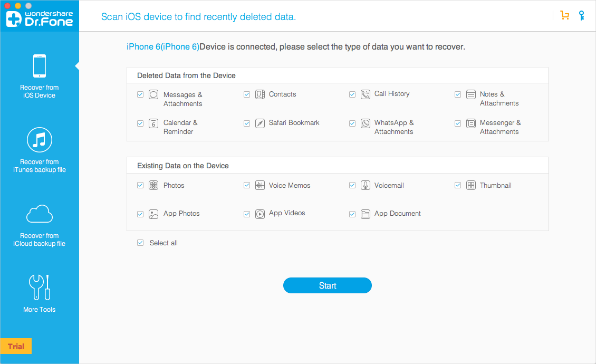Click the Start button
The image size is (596, 364).
pos(327,285)
